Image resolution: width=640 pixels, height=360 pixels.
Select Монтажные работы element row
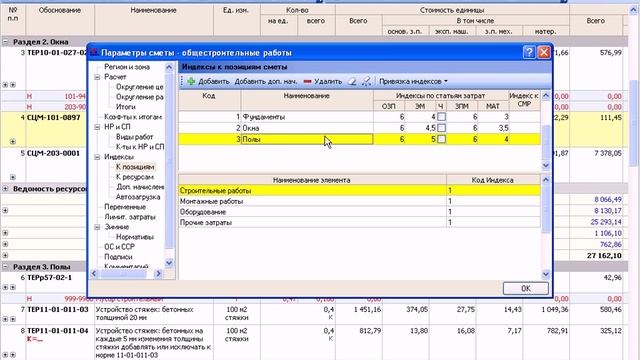359,201
